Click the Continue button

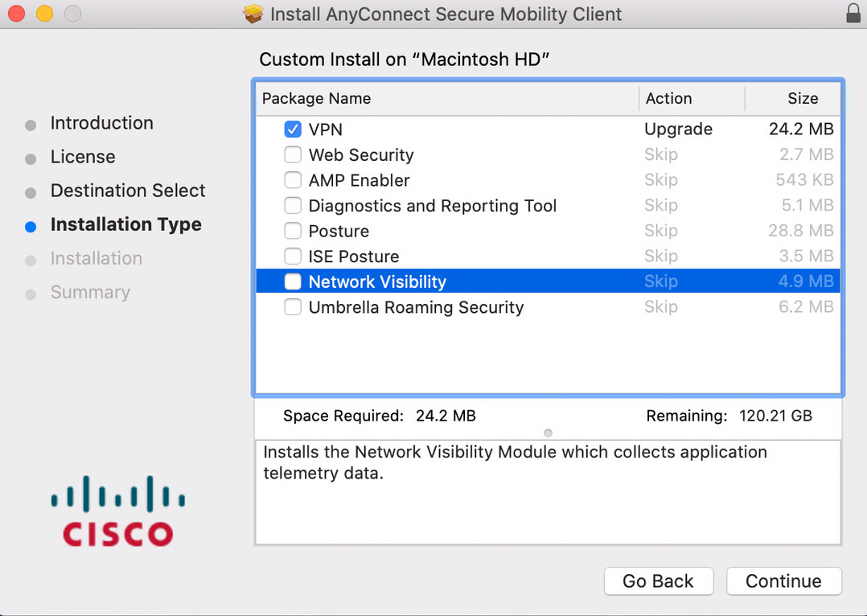(x=783, y=581)
